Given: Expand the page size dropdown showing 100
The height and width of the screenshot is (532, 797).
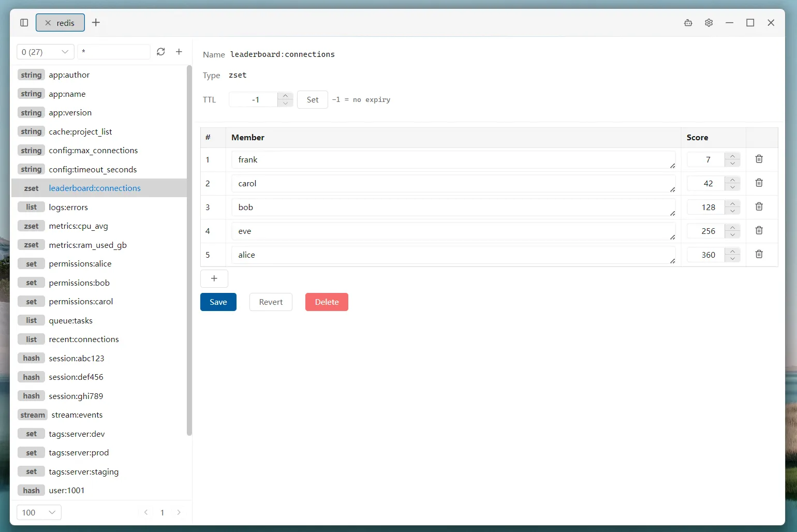Looking at the screenshot, I should (39, 512).
